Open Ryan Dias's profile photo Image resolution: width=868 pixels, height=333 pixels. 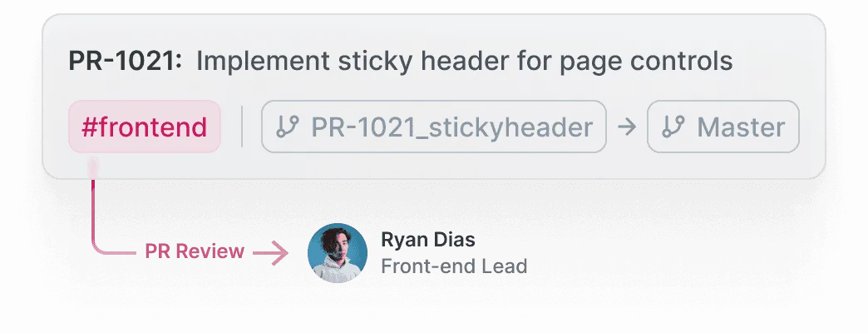pos(337,252)
